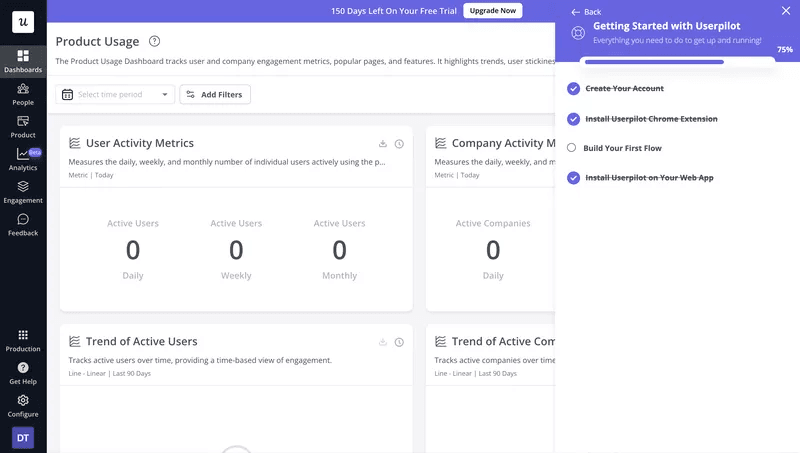
Task: Toggle the Build Your First Flow checklist item
Action: 573,148
